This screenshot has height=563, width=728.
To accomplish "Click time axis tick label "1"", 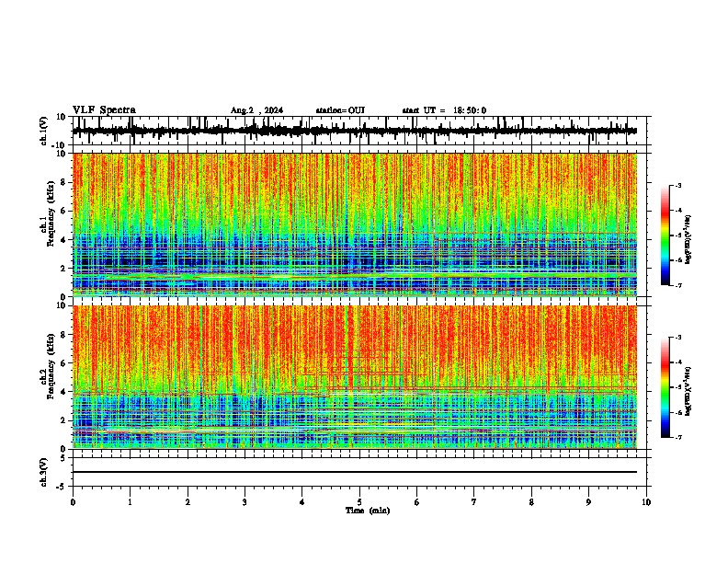I will pyautogui.click(x=130, y=502).
